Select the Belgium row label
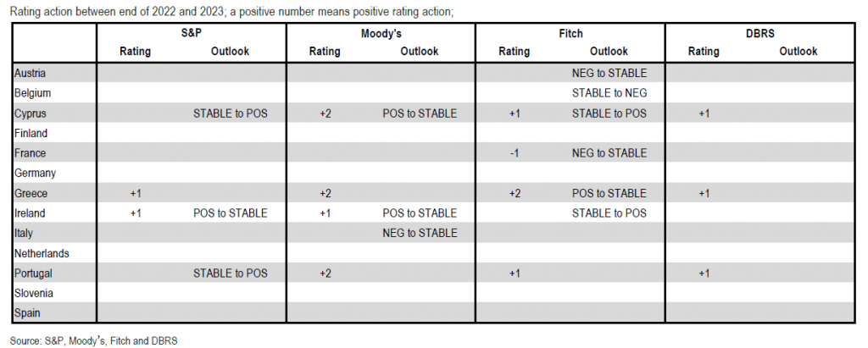Viewport: 868px width, 348px height. click(x=33, y=93)
